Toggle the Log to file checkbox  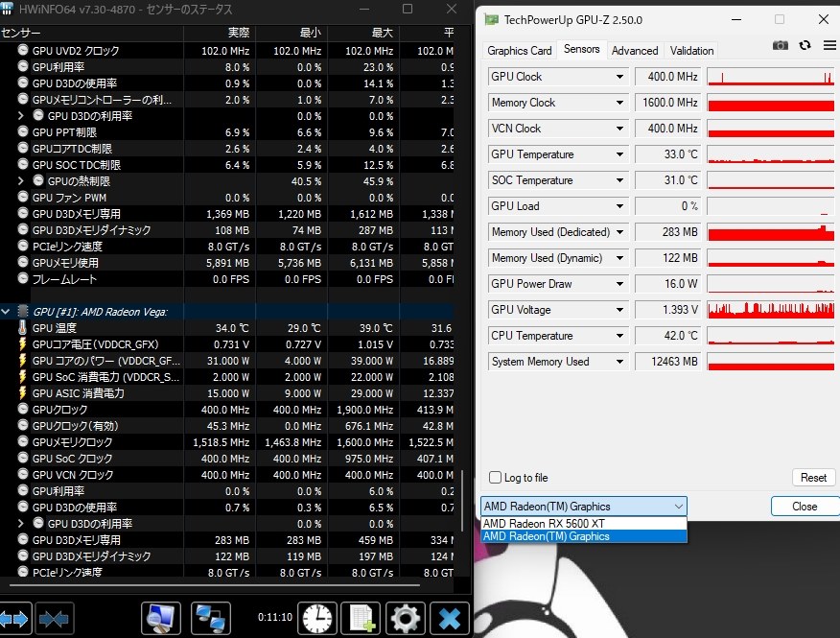(x=496, y=478)
